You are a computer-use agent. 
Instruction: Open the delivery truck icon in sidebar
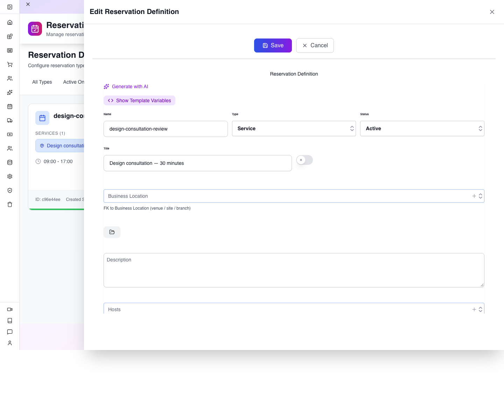(10, 120)
